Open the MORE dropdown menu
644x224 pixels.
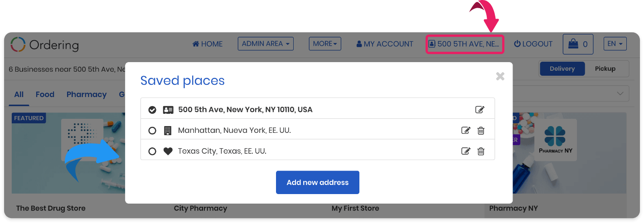(x=325, y=44)
